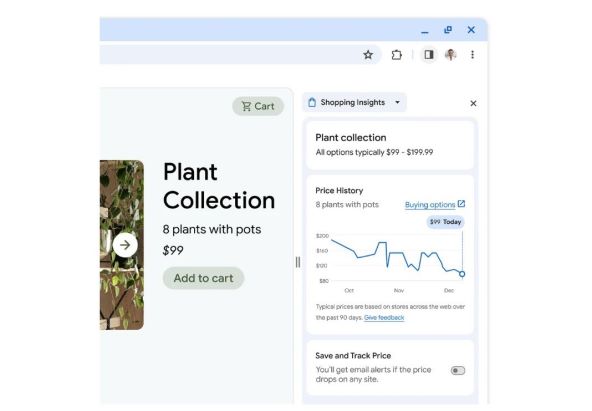Expand the Shopping Insights dropdown

pyautogui.click(x=354, y=102)
